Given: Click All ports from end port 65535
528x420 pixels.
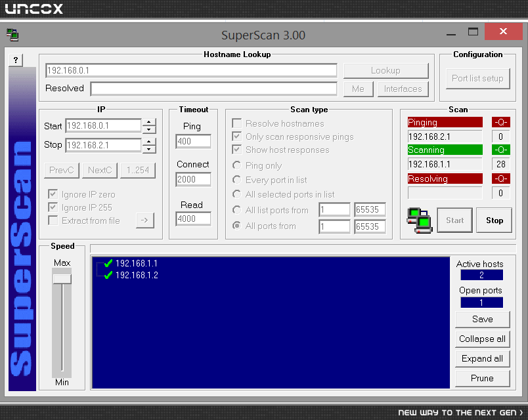Looking at the screenshot, I should pos(370,226).
